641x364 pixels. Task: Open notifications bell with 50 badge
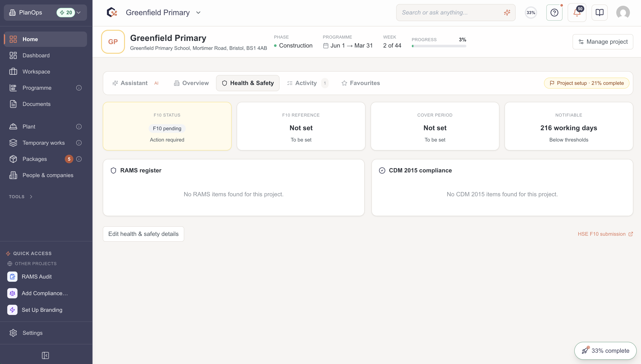(x=577, y=13)
